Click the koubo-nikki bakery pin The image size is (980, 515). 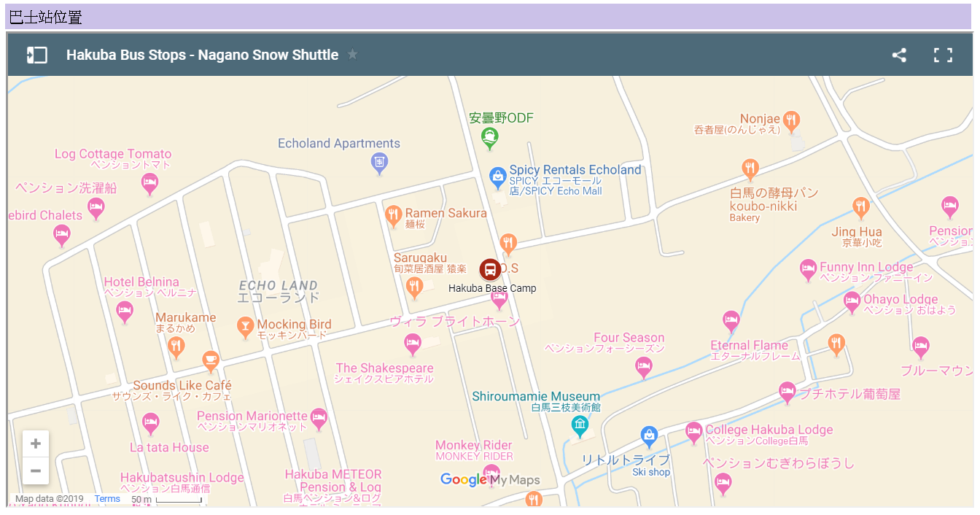pos(750,169)
